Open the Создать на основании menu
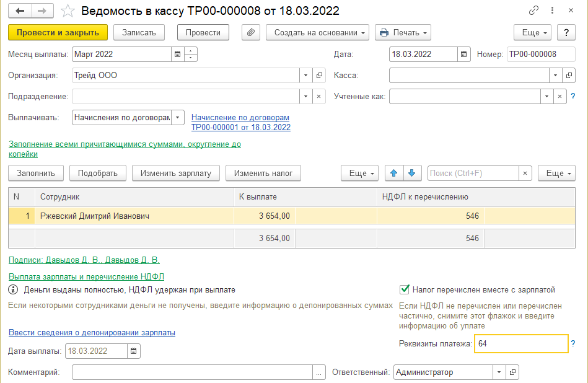 click(317, 32)
